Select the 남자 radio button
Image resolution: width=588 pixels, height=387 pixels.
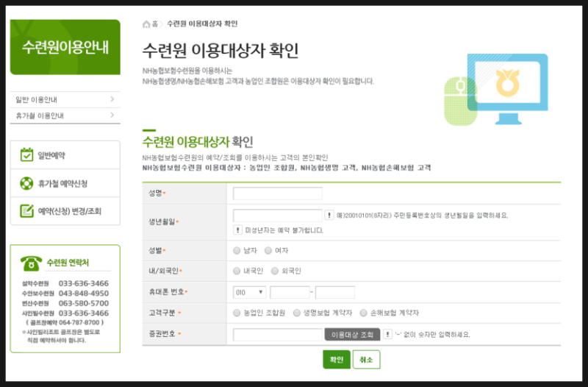(237, 250)
